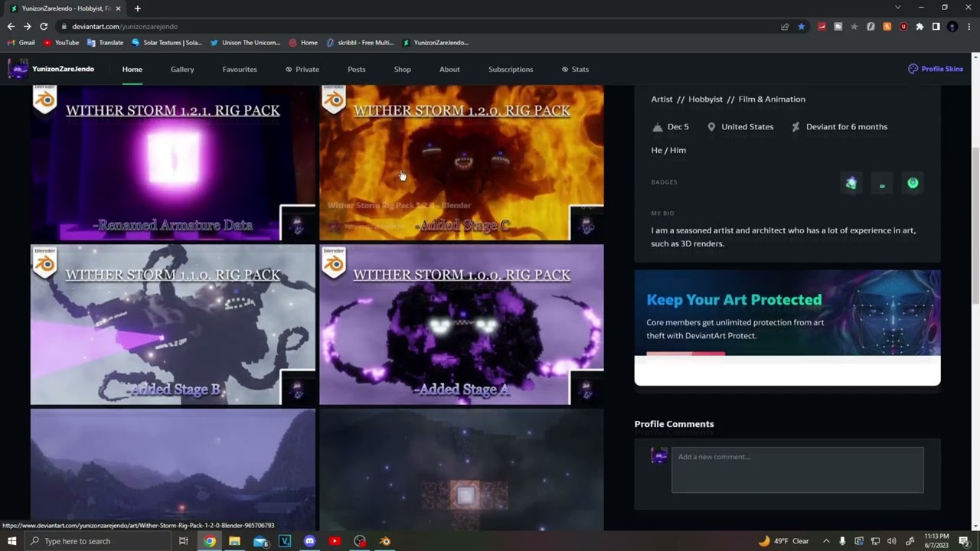Open the YouTube app on taskbar
980x551 pixels.
pos(335,541)
